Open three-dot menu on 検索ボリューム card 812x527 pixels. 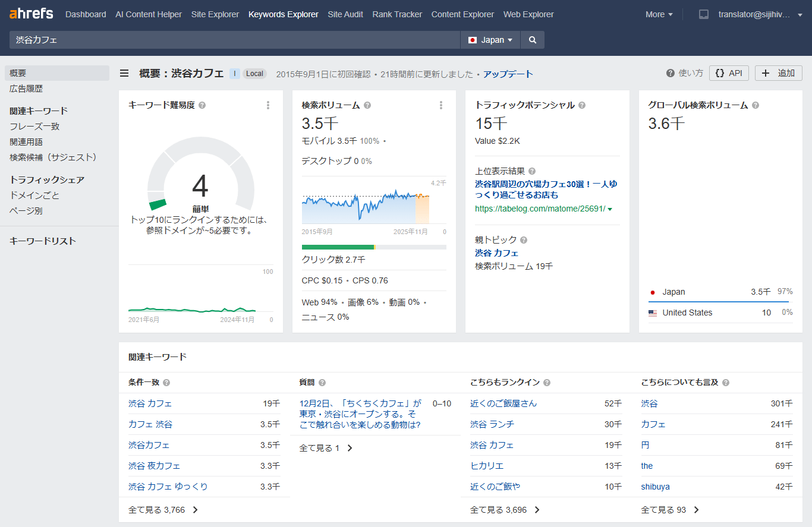click(x=441, y=105)
